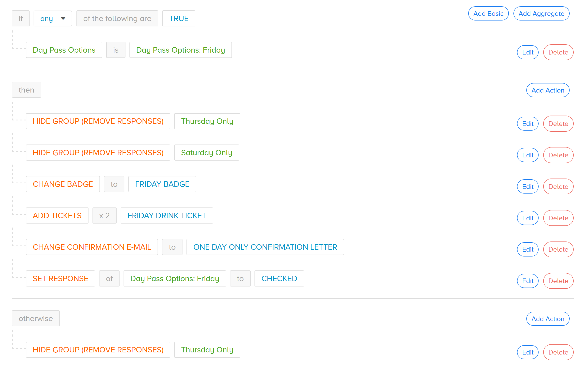Edit the Change Confirmation E-mail action
This screenshot has height=371, width=588.
click(527, 249)
